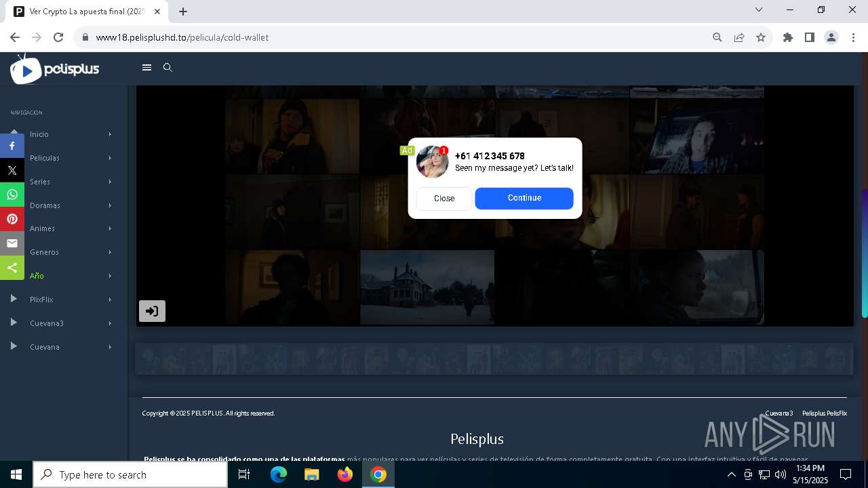Image resolution: width=868 pixels, height=488 pixels.
Task: Expand Año submenu arrow
Action: [x=110, y=276]
